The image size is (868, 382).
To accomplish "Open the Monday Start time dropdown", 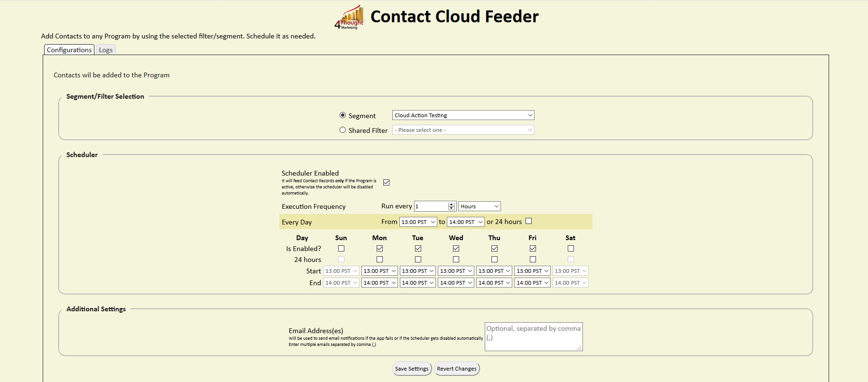I will 379,271.
